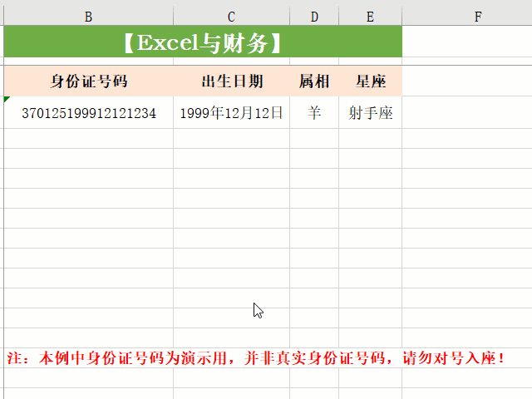Select column E header
This screenshot has width=532, height=399.
370,16
